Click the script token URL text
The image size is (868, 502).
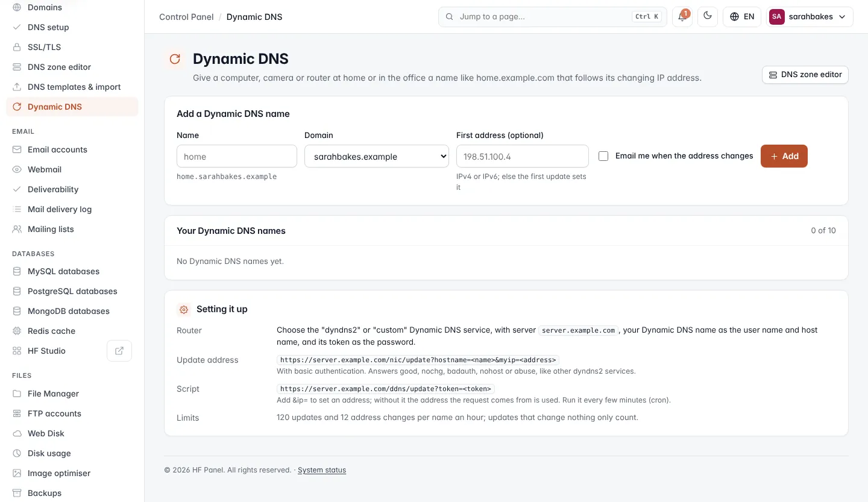(x=386, y=389)
